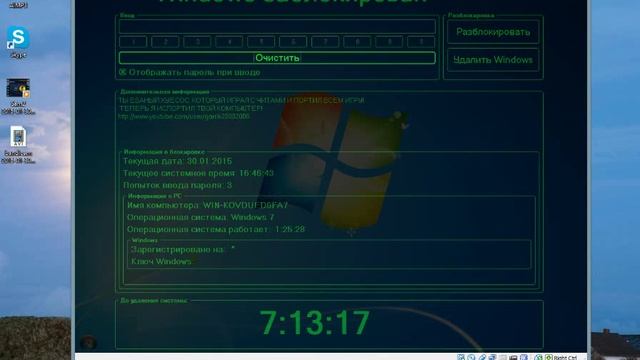640x360 pixels.
Task: Select the AVI file icon on desktop
Action: coord(18,137)
